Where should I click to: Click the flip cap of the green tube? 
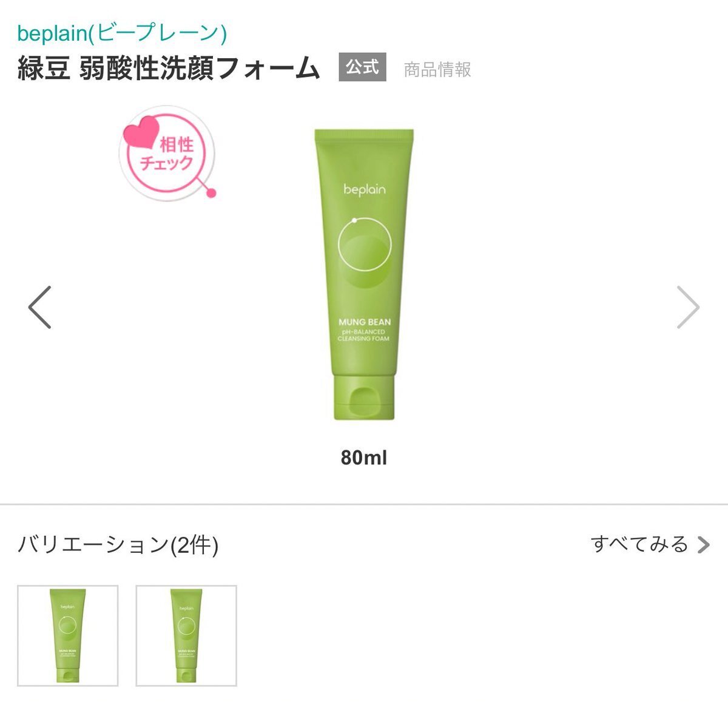pos(364,397)
